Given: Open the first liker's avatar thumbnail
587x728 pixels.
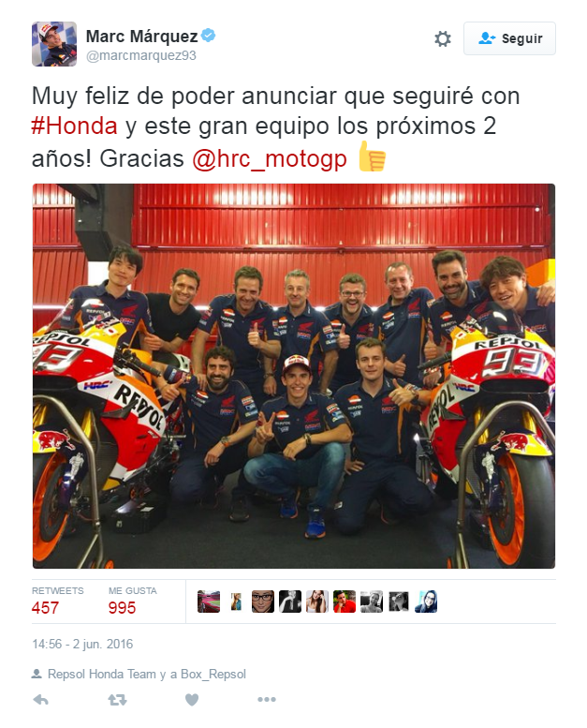Looking at the screenshot, I should tap(209, 602).
